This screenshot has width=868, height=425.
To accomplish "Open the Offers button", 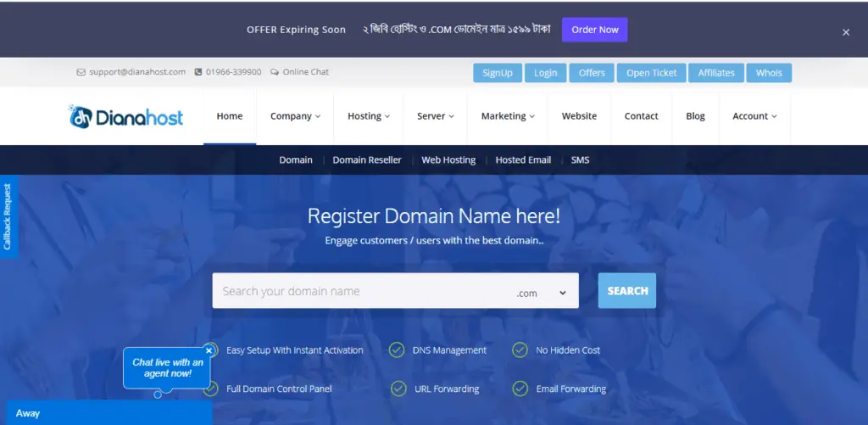I will (592, 73).
